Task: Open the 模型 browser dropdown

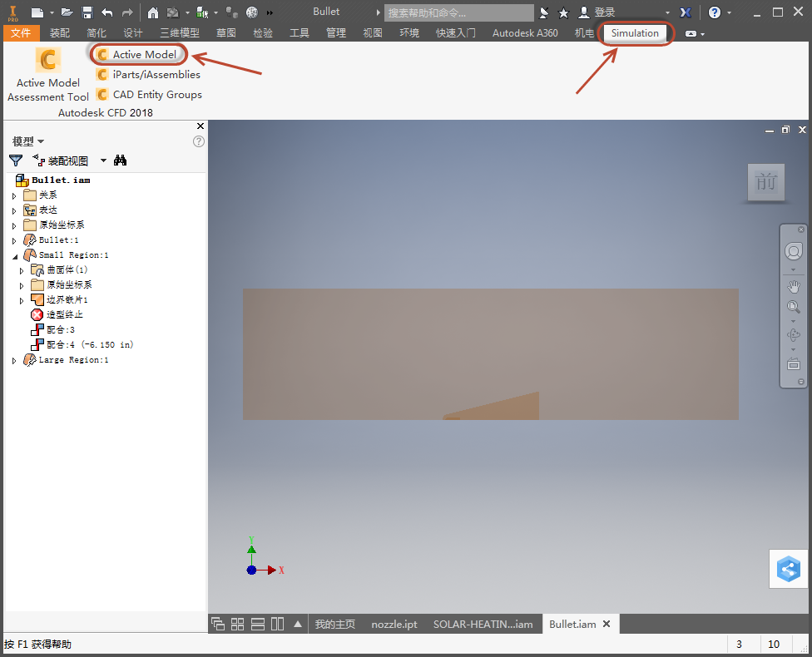Action: (28, 141)
